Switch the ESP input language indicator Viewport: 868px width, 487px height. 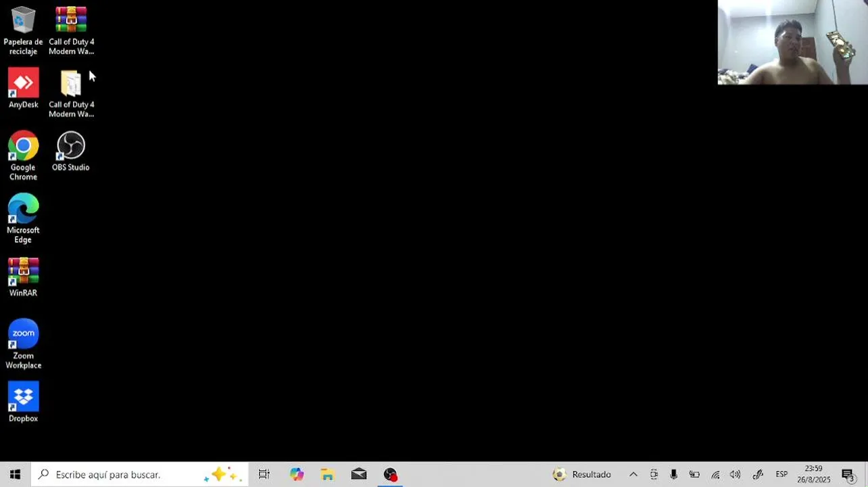(781, 474)
